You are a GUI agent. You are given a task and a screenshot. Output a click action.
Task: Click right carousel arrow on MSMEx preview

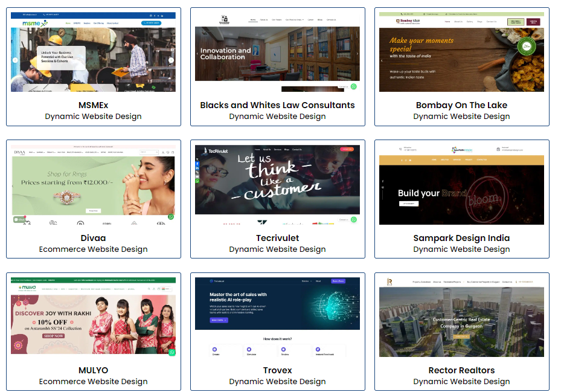171,60
